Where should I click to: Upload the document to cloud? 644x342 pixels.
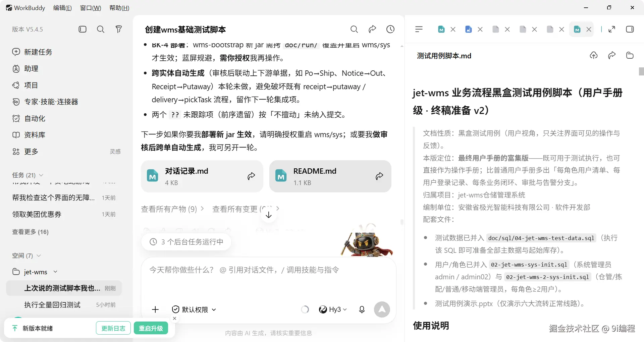594,55
